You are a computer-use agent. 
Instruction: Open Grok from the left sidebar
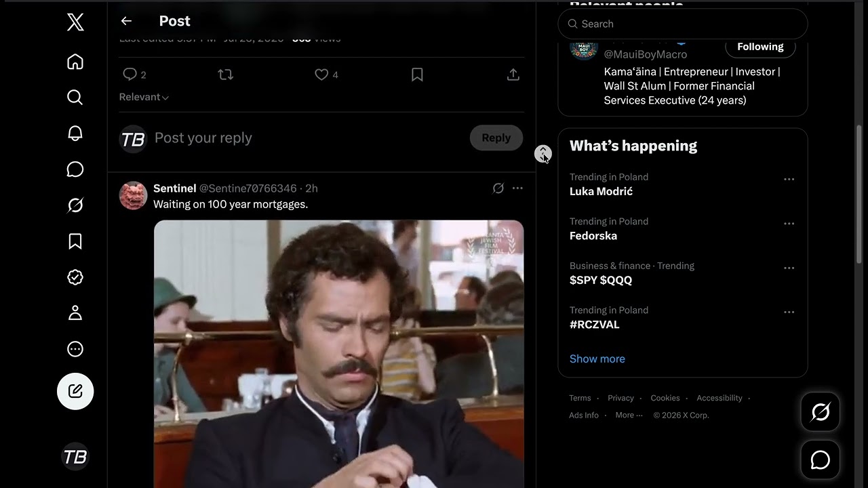click(75, 205)
